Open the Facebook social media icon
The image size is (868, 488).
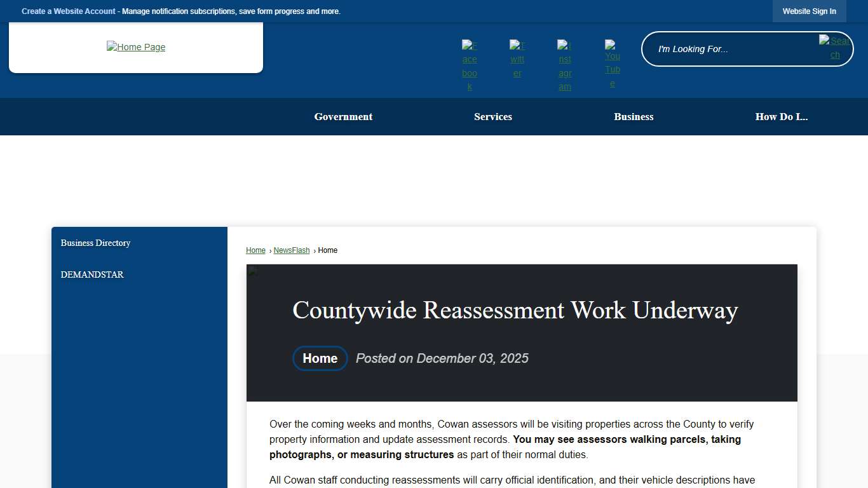tap(470, 64)
